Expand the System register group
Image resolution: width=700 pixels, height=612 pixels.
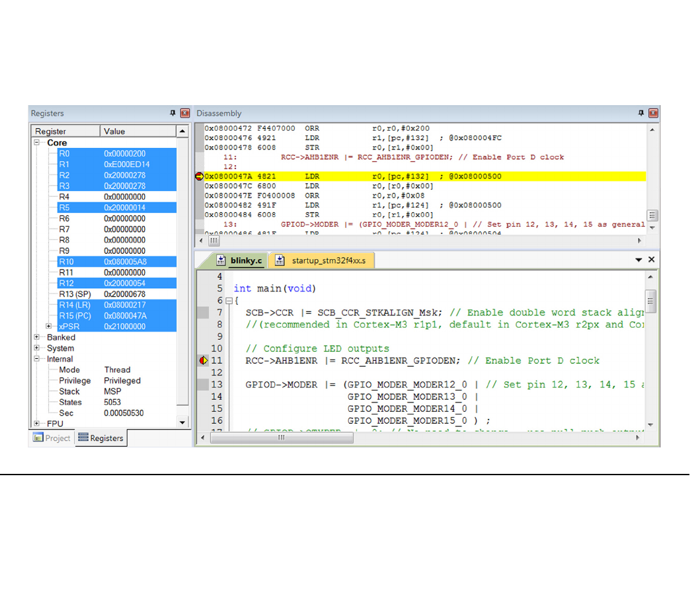36,348
